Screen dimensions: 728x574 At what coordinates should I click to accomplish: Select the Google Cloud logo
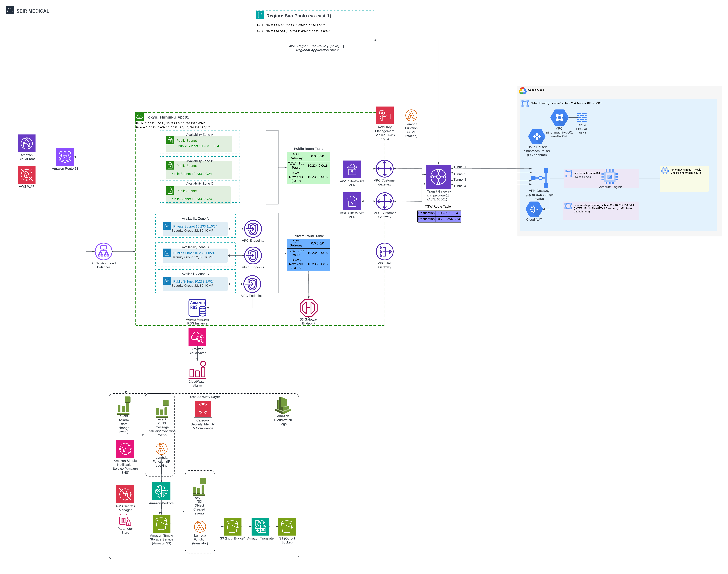(x=523, y=90)
